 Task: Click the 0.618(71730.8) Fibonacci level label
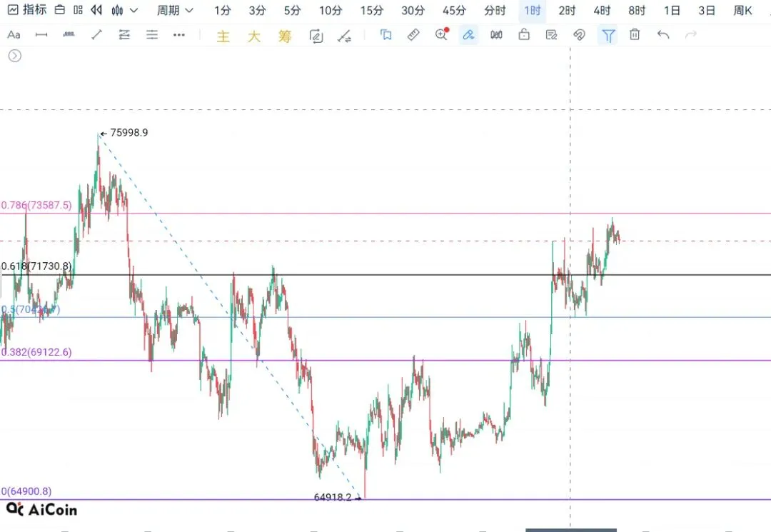pyautogui.click(x=36, y=266)
